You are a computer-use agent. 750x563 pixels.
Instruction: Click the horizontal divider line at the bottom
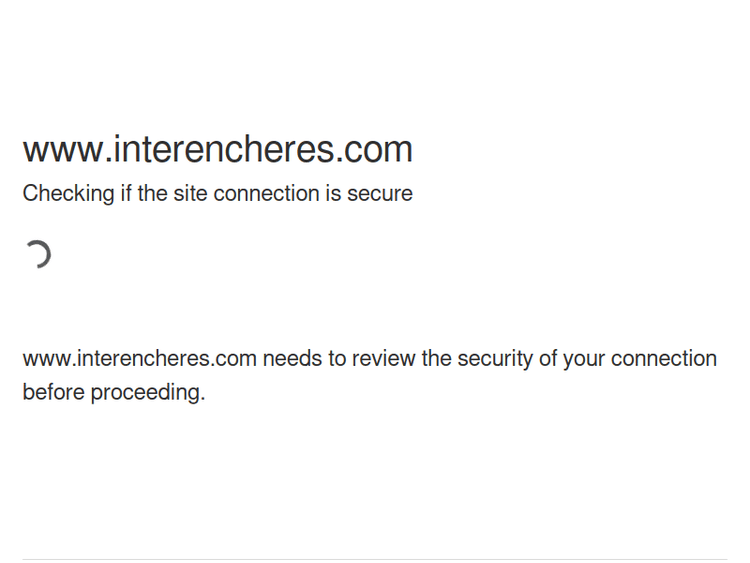[x=374, y=559]
